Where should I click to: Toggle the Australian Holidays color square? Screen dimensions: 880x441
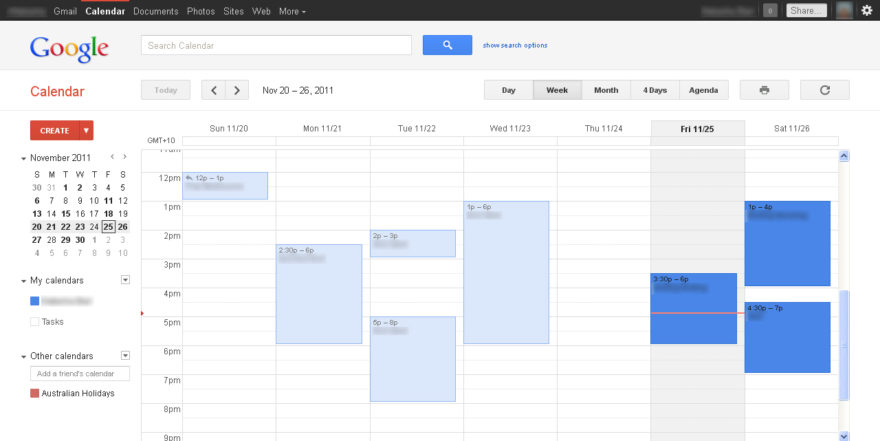click(35, 393)
